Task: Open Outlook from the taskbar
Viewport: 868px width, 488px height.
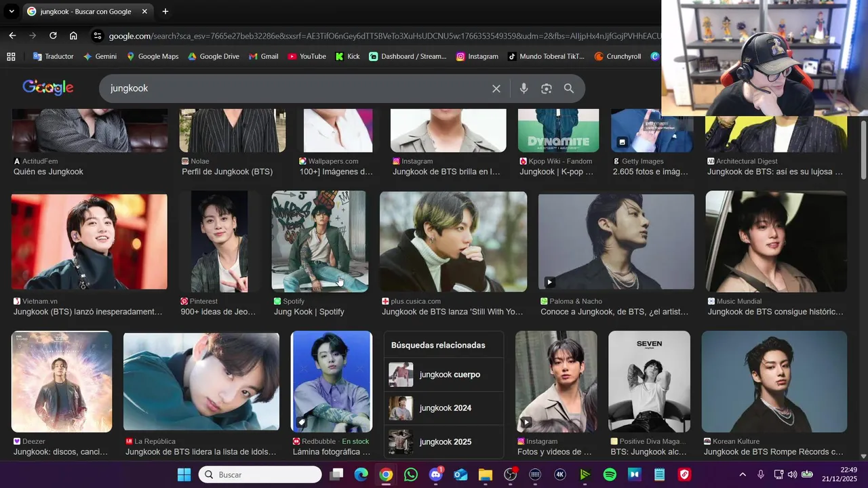Action: click(x=460, y=474)
